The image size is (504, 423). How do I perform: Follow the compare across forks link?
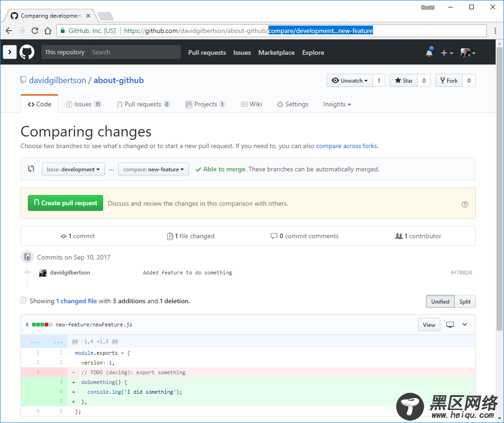[x=347, y=146]
